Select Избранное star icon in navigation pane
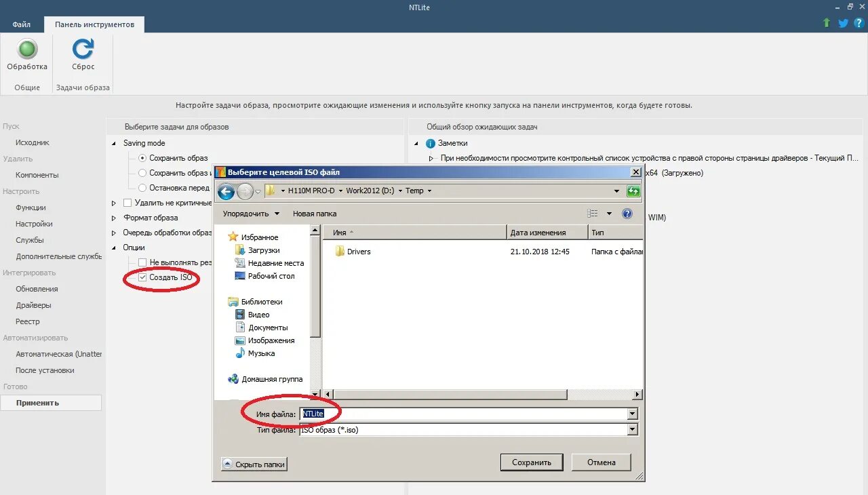Viewport: 868px width, 495px height. [233, 237]
